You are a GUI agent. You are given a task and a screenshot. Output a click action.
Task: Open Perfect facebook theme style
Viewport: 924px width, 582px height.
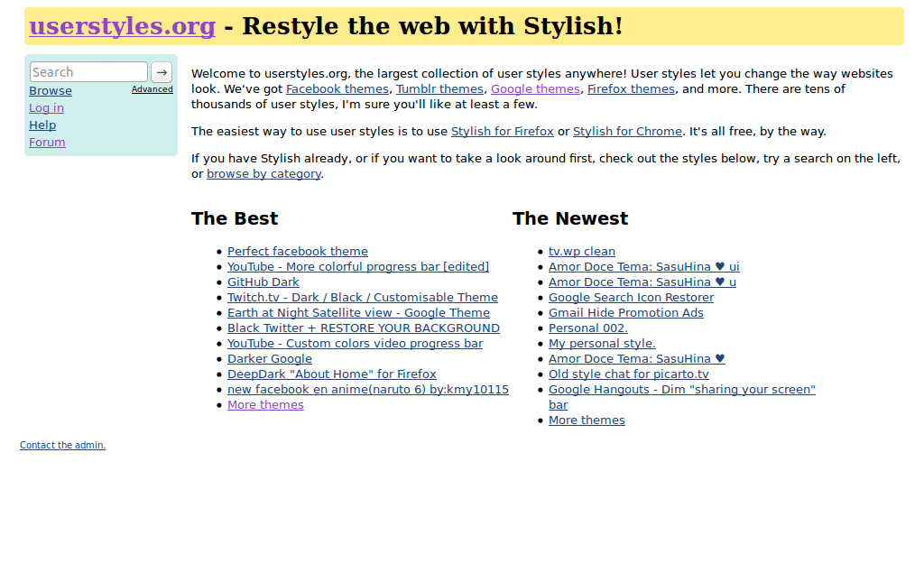click(x=298, y=252)
